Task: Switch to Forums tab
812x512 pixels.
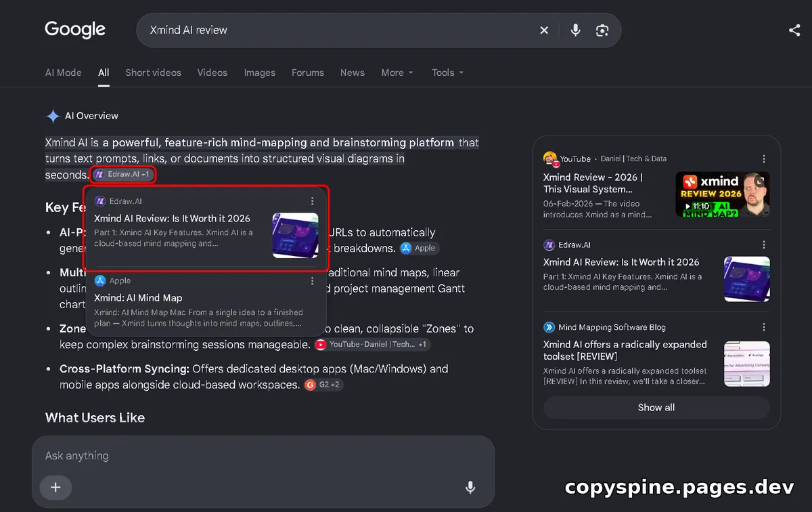Action: point(308,72)
